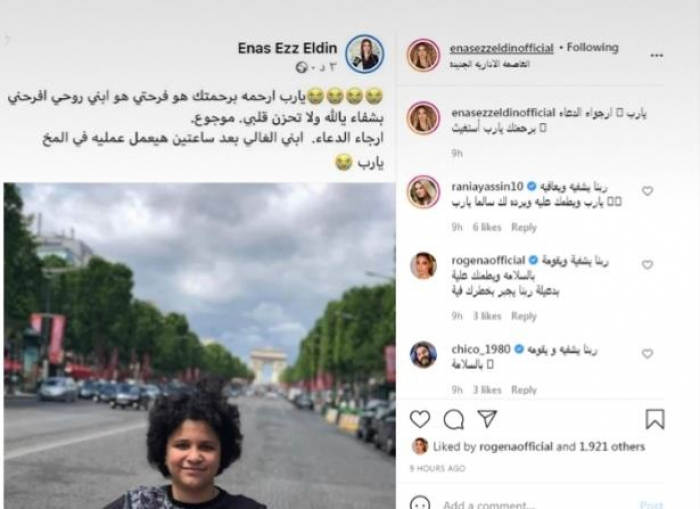Open Enas Ezz Eldin Facebook profile picture
The height and width of the screenshot is (509, 700).
365,54
